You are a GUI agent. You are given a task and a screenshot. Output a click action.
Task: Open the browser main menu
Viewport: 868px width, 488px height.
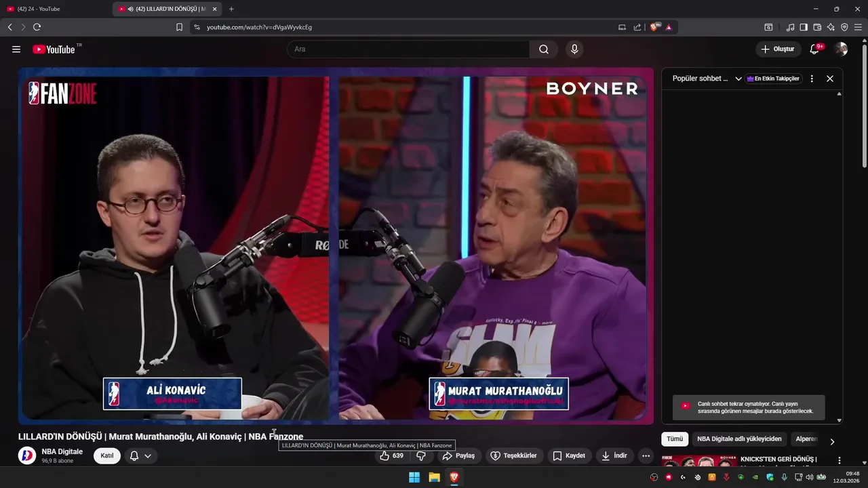coord(858,27)
